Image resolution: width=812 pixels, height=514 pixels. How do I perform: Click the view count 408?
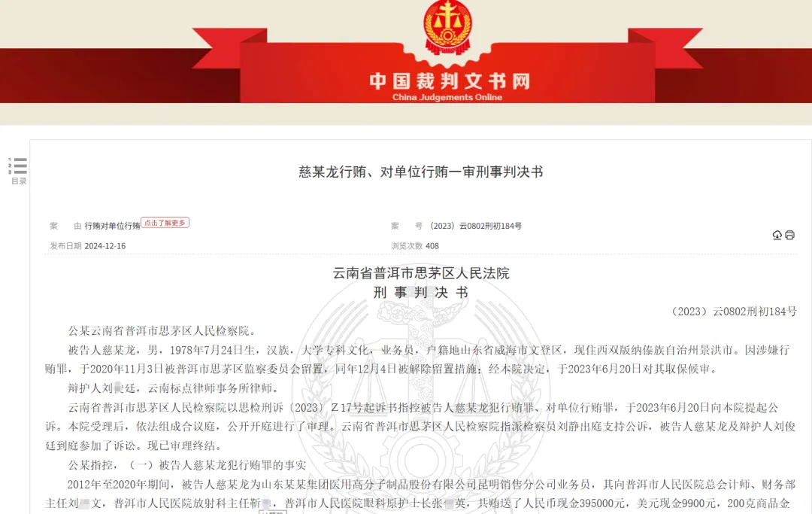point(432,246)
